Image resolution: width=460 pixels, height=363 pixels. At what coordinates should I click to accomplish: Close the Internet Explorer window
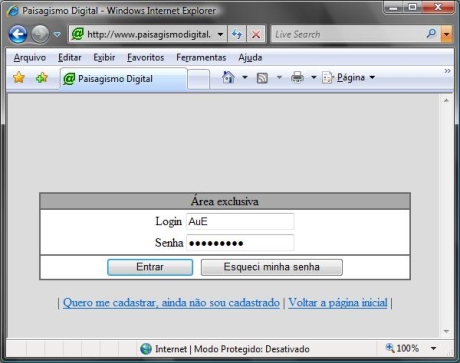(438, 7)
